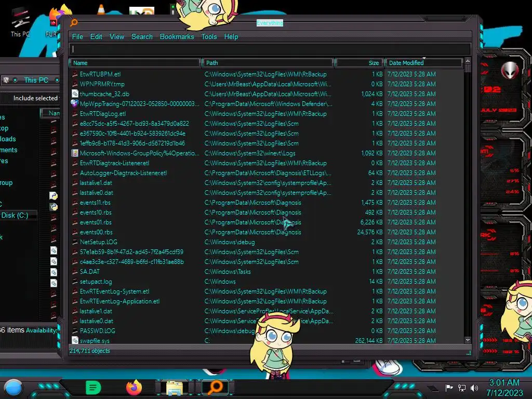
Task: Click Everything magnifier icon in title bar
Action: tap(74, 22)
